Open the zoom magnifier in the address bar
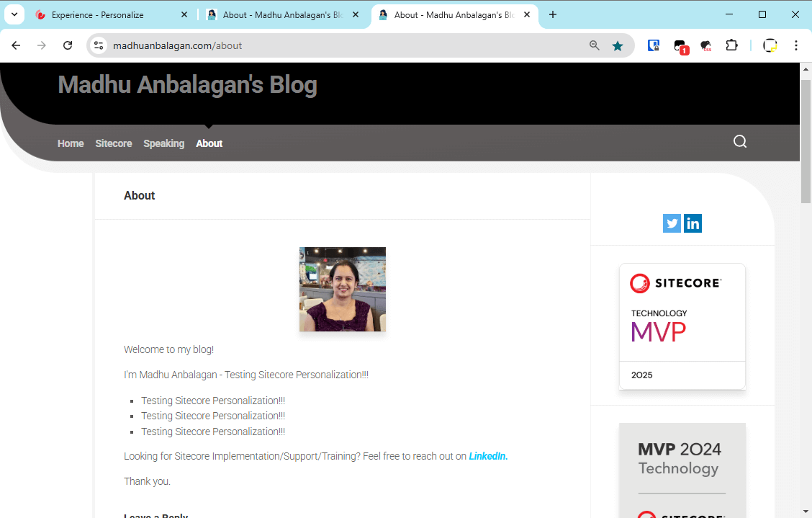The image size is (812, 518). pyautogui.click(x=594, y=45)
